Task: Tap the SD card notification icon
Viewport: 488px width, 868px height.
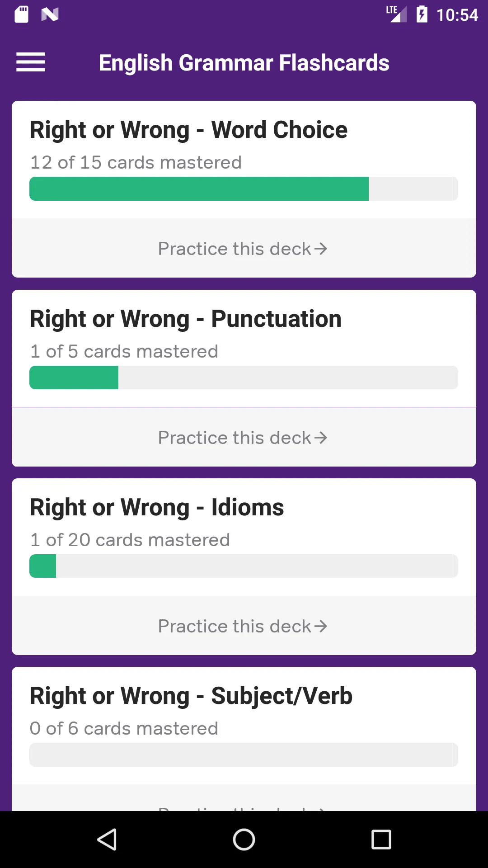Action: (21, 14)
